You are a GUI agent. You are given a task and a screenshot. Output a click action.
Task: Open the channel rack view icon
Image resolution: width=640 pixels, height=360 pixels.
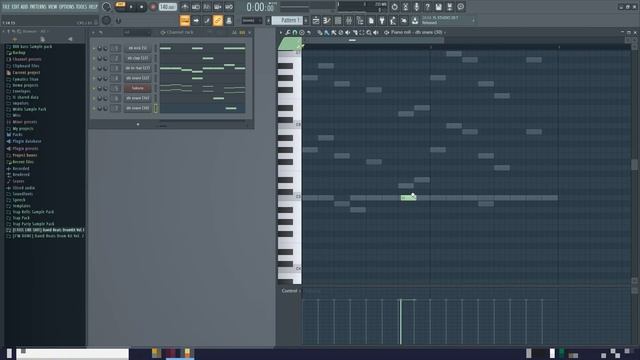click(x=338, y=20)
